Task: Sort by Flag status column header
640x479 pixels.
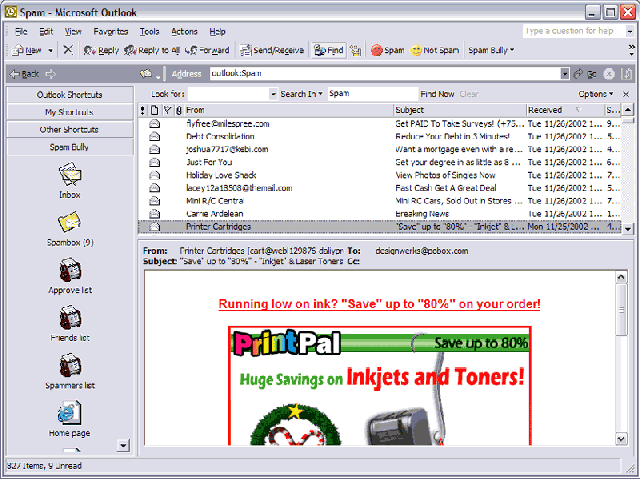Action: click(x=167, y=110)
